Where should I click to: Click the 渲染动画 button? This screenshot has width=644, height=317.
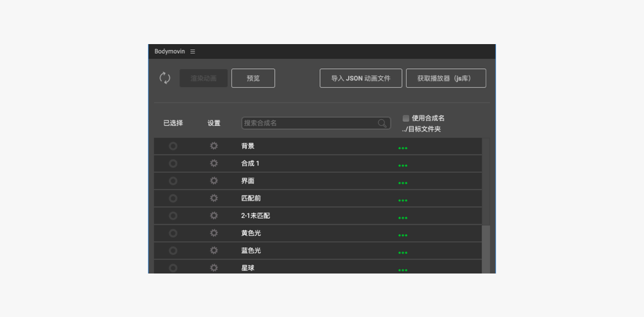[x=204, y=78]
